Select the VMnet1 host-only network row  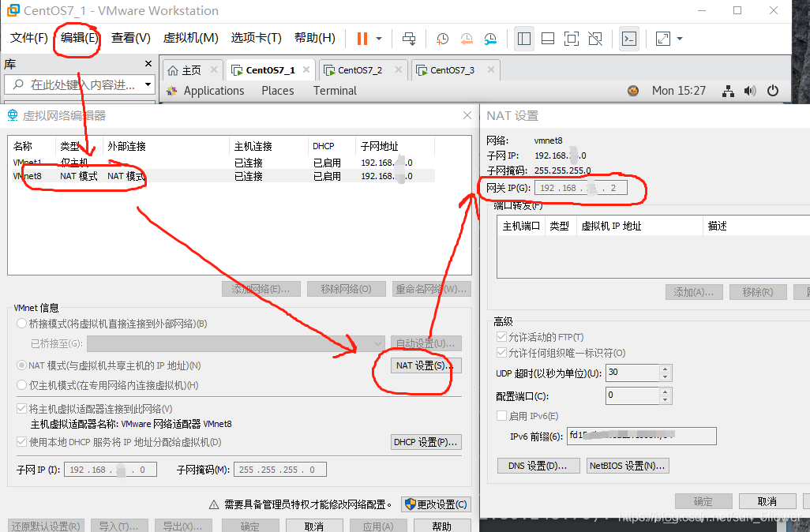pos(222,163)
